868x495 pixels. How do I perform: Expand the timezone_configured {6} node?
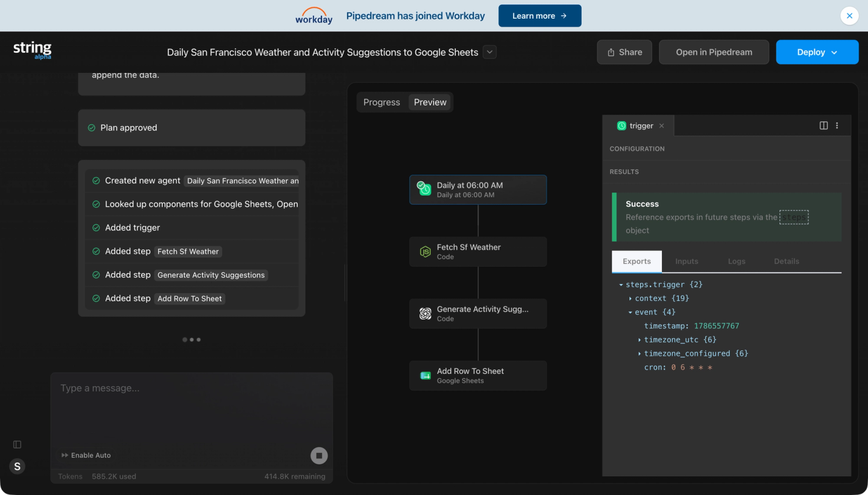point(640,354)
